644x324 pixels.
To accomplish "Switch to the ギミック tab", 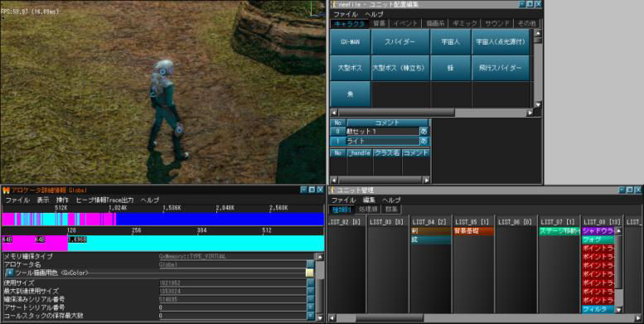I will (464, 23).
